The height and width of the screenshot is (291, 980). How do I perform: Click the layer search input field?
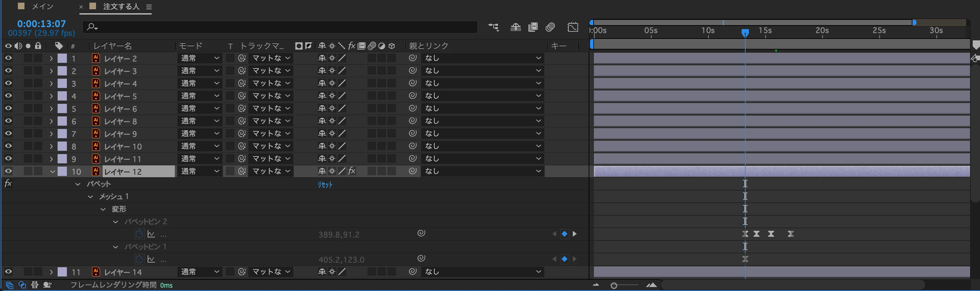click(x=280, y=27)
